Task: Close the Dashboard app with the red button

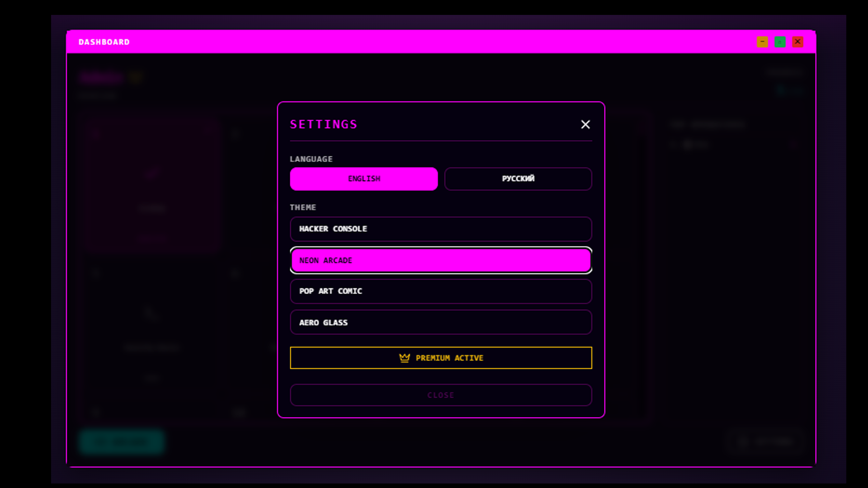Action: tap(798, 42)
